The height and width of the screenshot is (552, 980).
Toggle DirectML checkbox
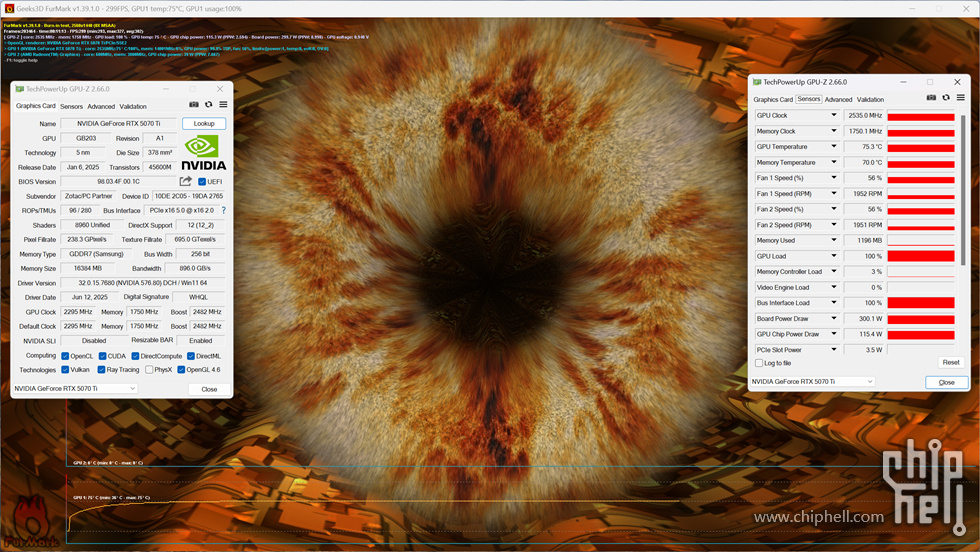191,356
